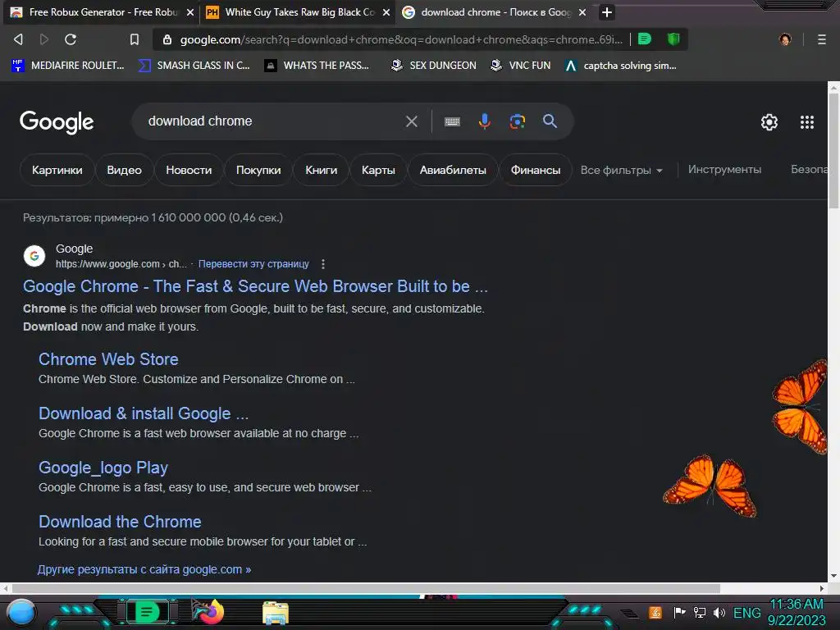Search by image with Google Lens icon

[517, 121]
